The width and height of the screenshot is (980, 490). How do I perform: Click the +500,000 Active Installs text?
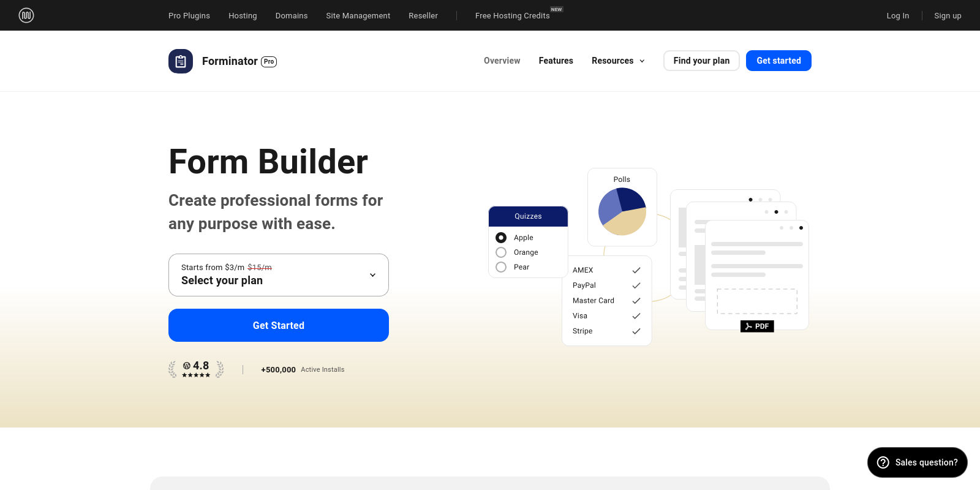[303, 369]
